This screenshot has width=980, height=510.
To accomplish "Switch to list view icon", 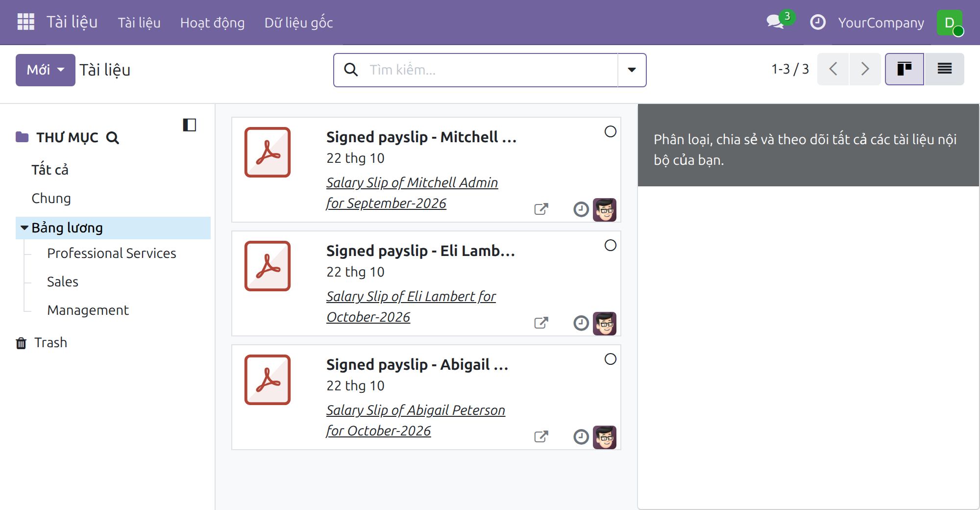I will (x=944, y=69).
